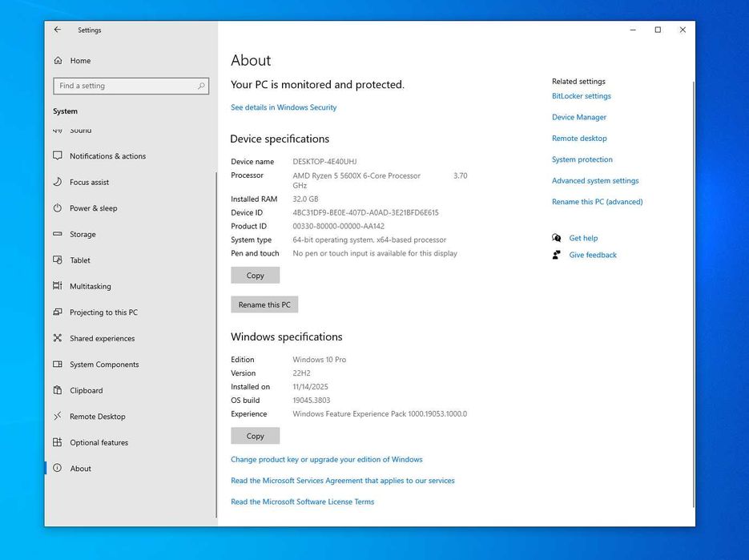Click the Power & sleep icon

click(x=58, y=207)
